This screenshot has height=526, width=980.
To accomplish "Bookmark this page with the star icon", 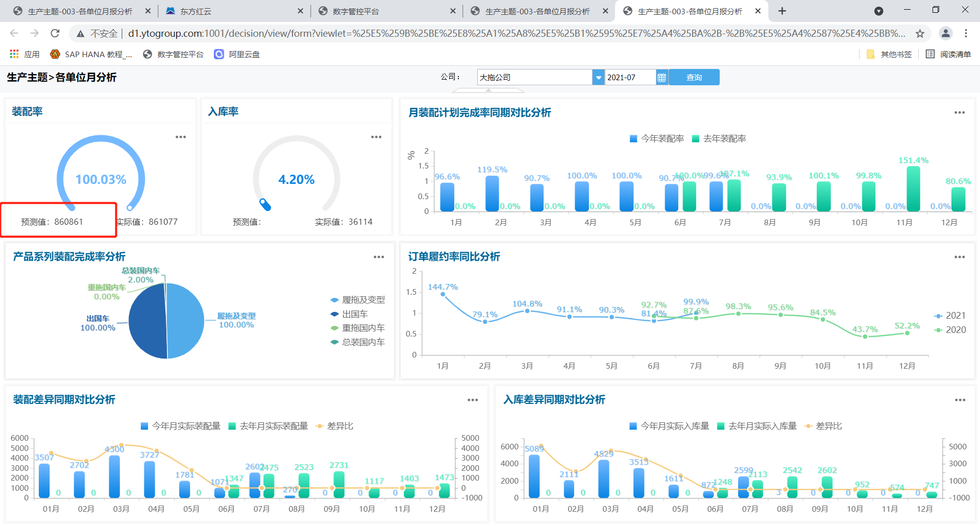I will coord(920,34).
